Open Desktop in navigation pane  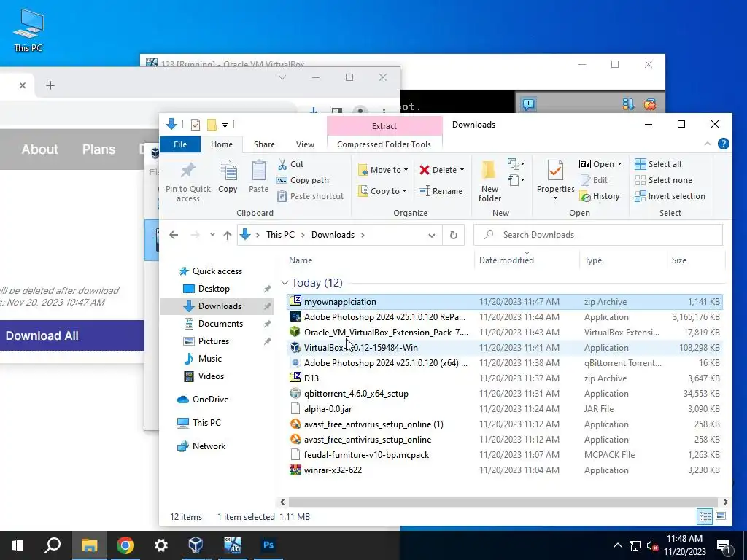click(214, 289)
